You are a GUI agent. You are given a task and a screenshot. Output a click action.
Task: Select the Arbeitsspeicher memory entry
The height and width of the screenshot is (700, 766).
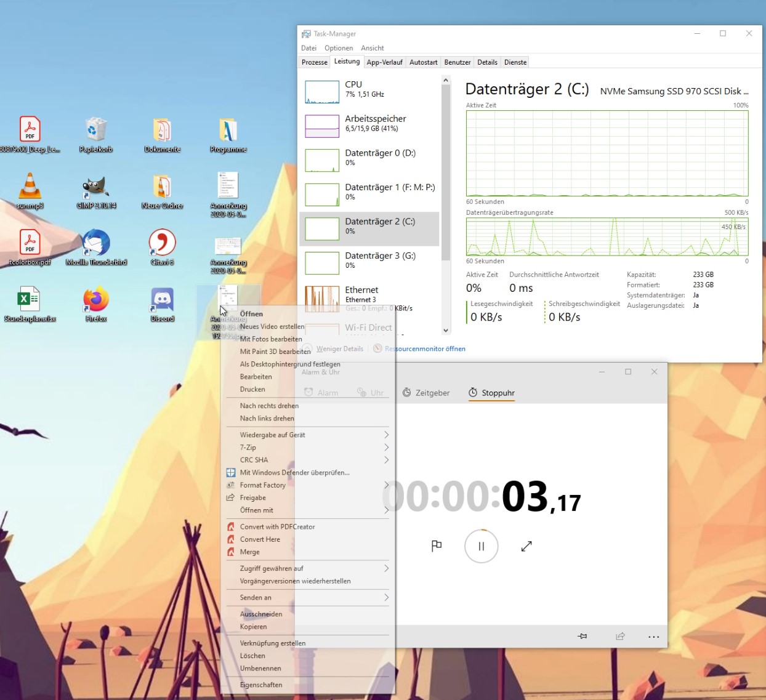pyautogui.click(x=369, y=126)
